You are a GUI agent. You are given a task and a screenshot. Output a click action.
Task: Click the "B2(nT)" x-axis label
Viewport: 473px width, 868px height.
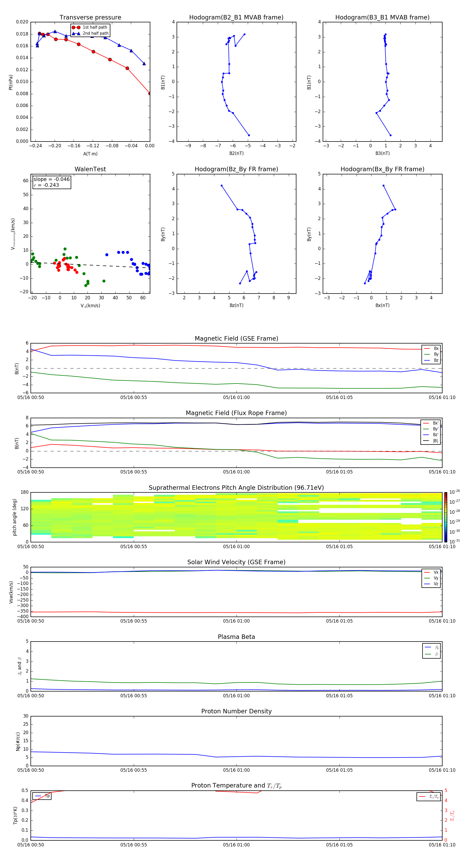[236, 153]
